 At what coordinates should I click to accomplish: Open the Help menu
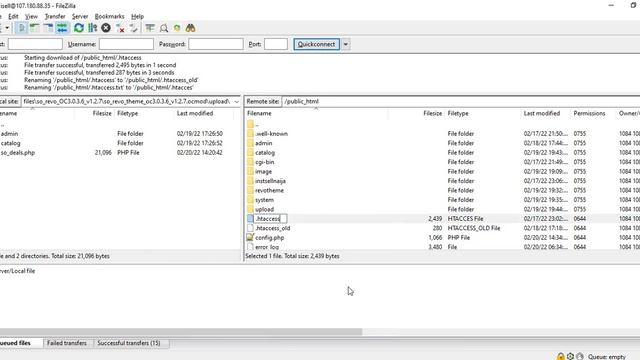[x=138, y=16]
